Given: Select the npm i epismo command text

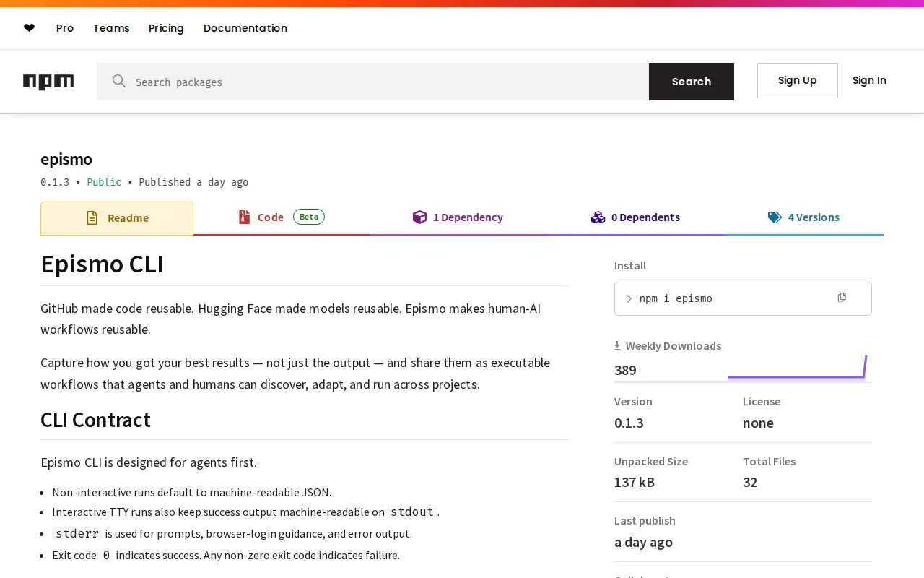Looking at the screenshot, I should click(x=676, y=298).
